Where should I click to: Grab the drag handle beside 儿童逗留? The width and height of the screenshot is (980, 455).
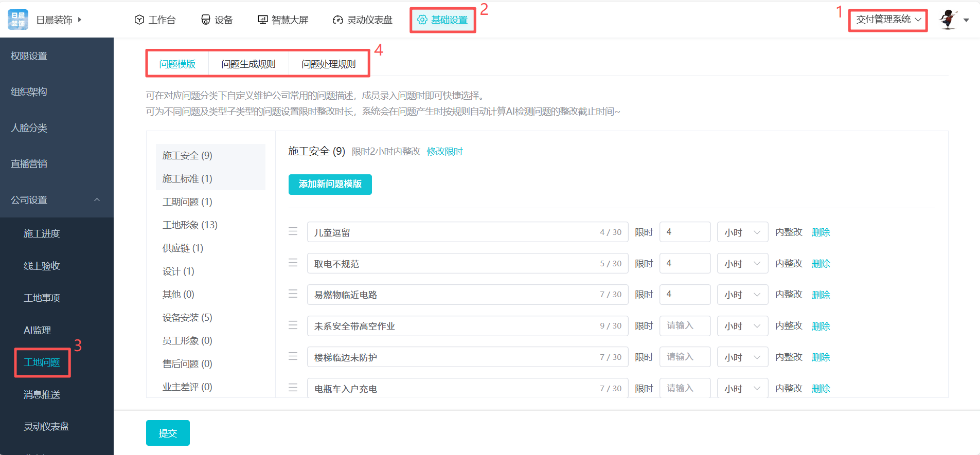293,232
